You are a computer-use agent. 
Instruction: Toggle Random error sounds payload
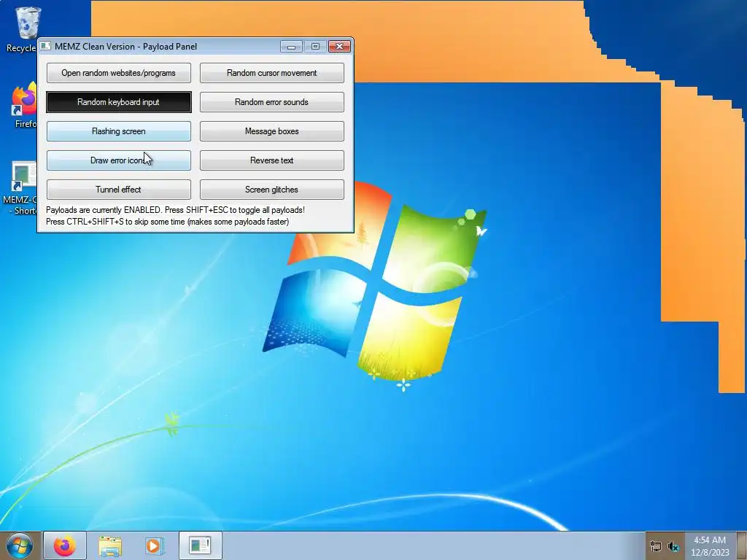click(x=271, y=102)
